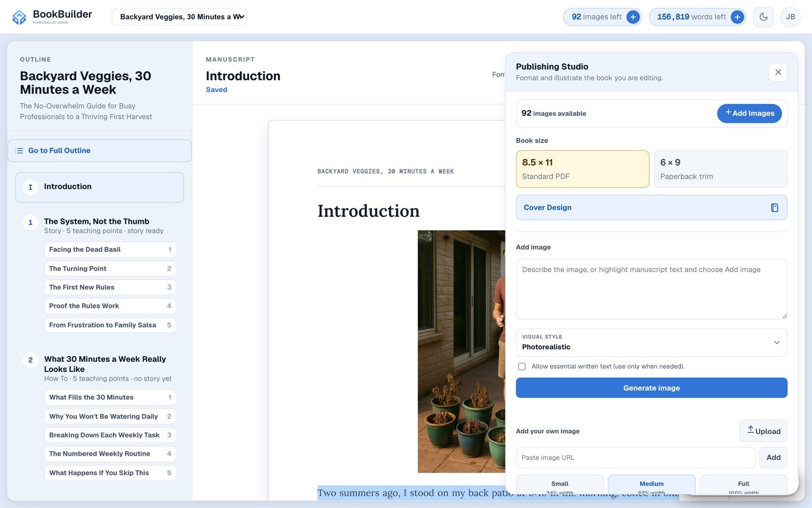This screenshot has height=508, width=812.
Task: Click the Introduction heading in the manuscript
Action: (x=368, y=211)
